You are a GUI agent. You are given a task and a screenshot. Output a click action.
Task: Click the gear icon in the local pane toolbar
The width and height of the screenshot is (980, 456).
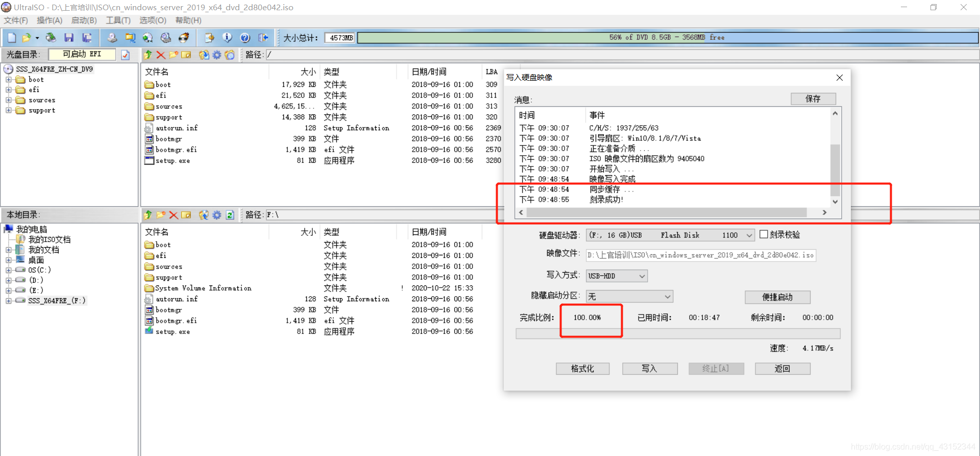(x=217, y=215)
